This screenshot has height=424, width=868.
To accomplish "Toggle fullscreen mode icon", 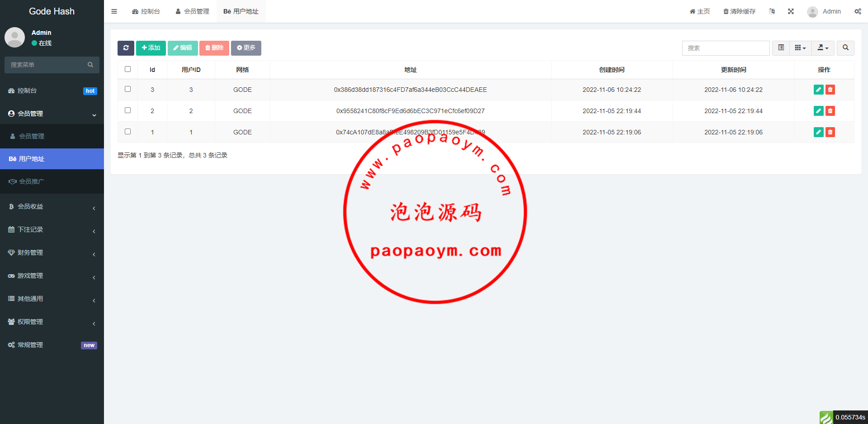I will 791,11.
